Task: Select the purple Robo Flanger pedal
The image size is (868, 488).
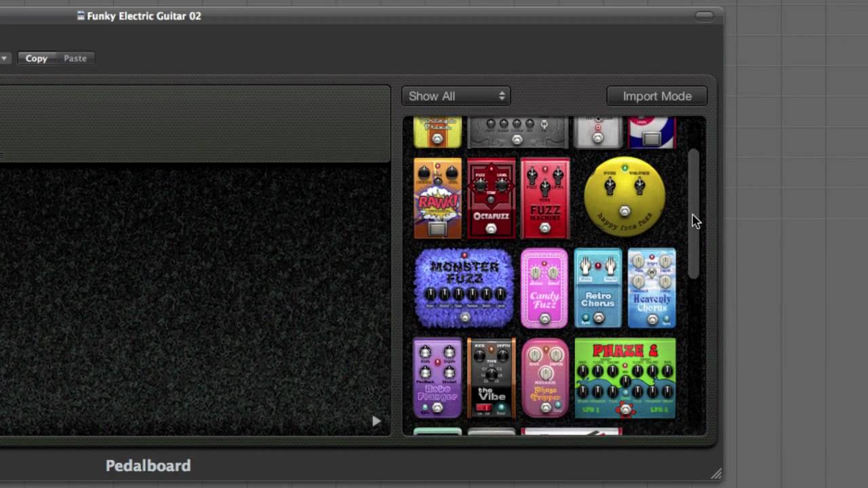Action: pyautogui.click(x=437, y=378)
